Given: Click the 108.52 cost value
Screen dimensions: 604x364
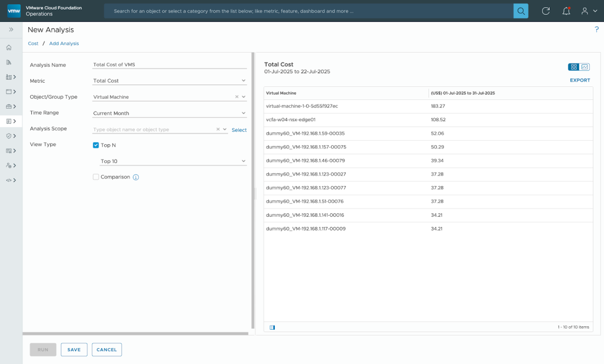Looking at the screenshot, I should coord(439,120).
